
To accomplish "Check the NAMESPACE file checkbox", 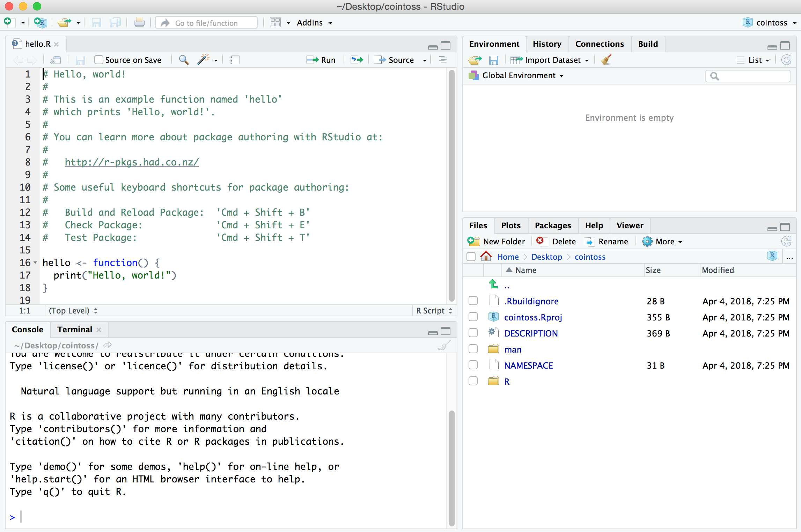I will tap(473, 365).
